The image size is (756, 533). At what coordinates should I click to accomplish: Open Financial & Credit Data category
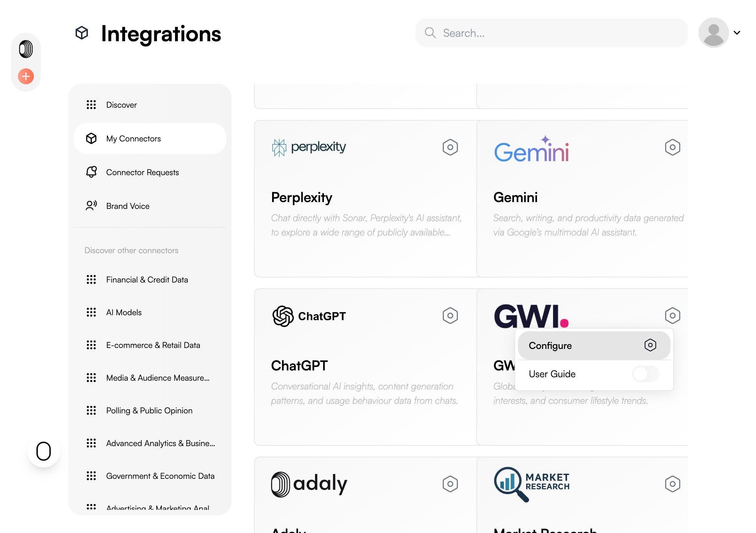(x=147, y=279)
